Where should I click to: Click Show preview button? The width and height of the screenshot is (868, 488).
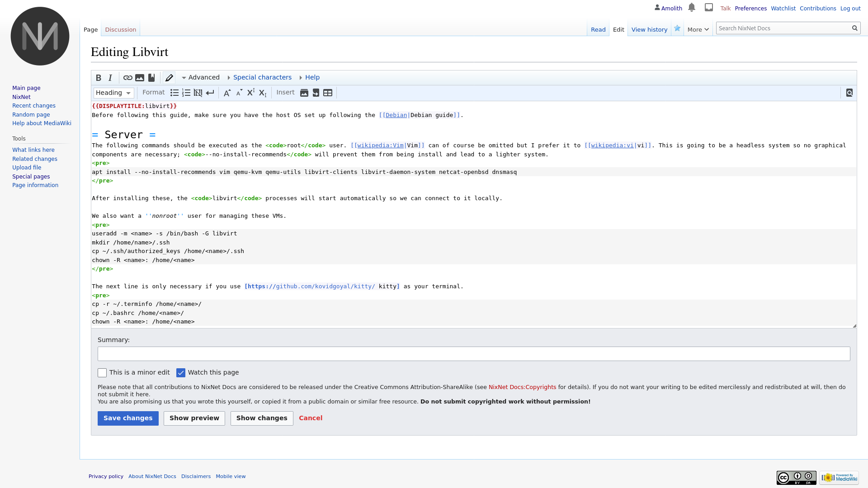(x=194, y=418)
